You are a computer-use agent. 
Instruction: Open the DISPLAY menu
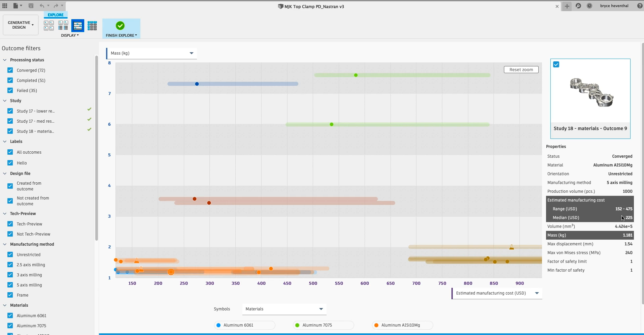70,35
